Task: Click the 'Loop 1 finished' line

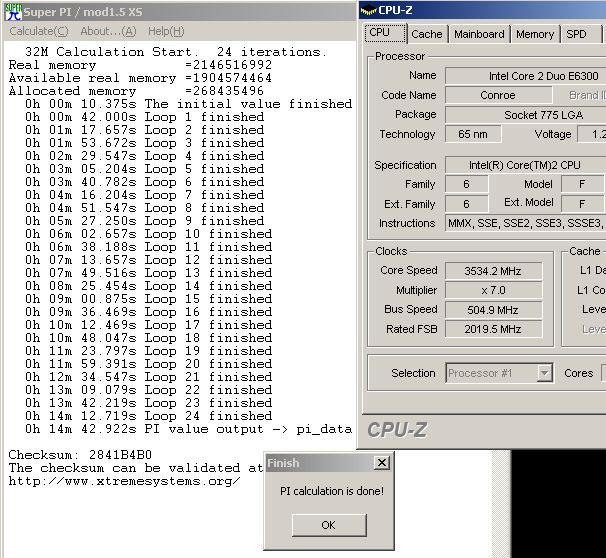Action: 145,117
